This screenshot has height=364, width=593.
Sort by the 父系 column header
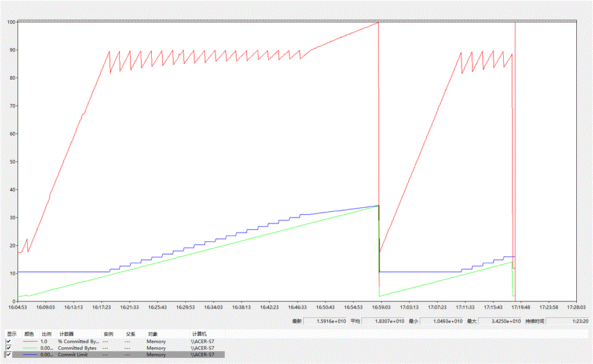pyautogui.click(x=131, y=334)
